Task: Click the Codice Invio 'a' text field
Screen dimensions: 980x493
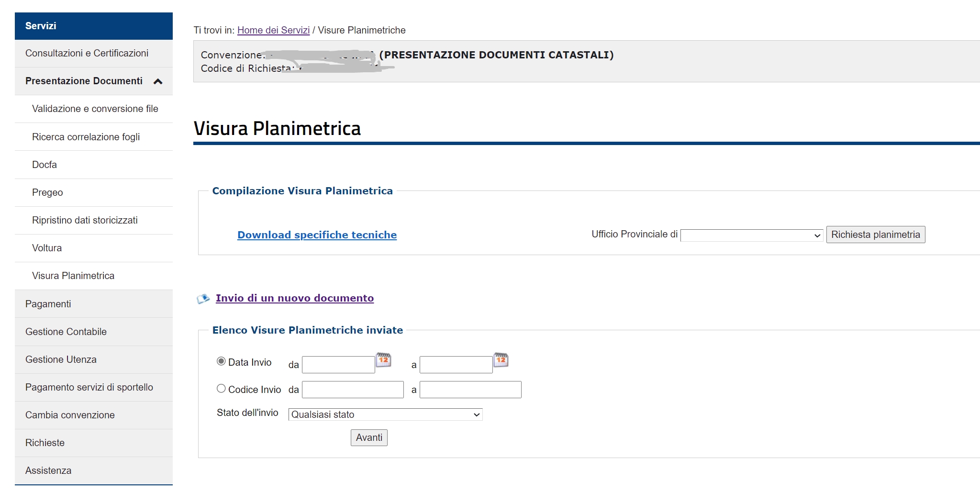Action: click(470, 390)
